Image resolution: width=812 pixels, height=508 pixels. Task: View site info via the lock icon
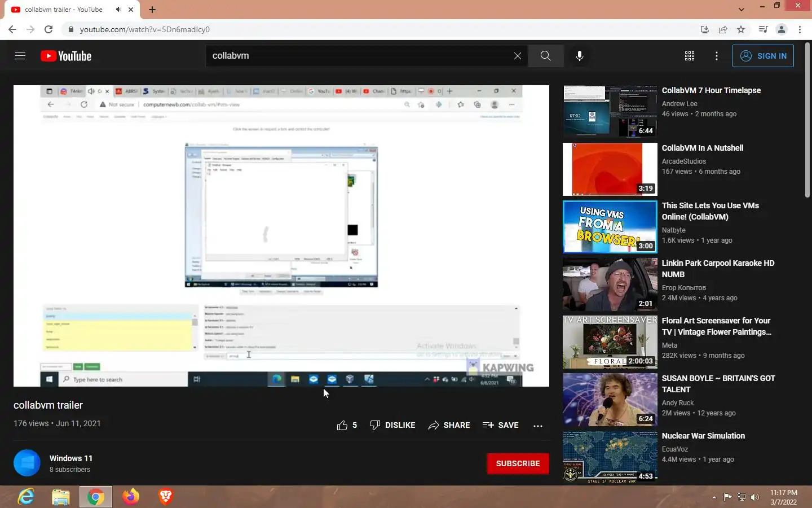70,29
